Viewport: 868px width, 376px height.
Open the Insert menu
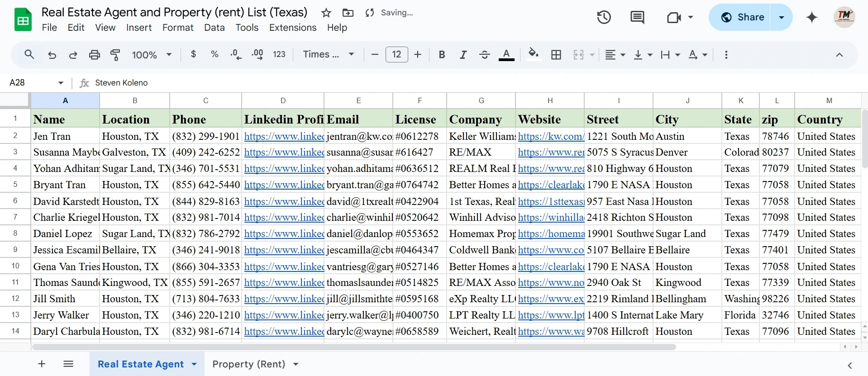pos(139,28)
